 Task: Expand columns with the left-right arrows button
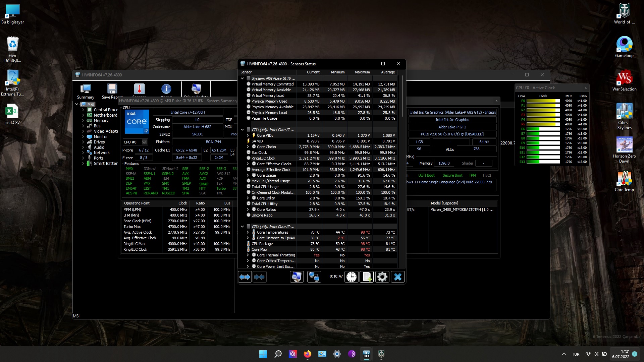coord(245,277)
